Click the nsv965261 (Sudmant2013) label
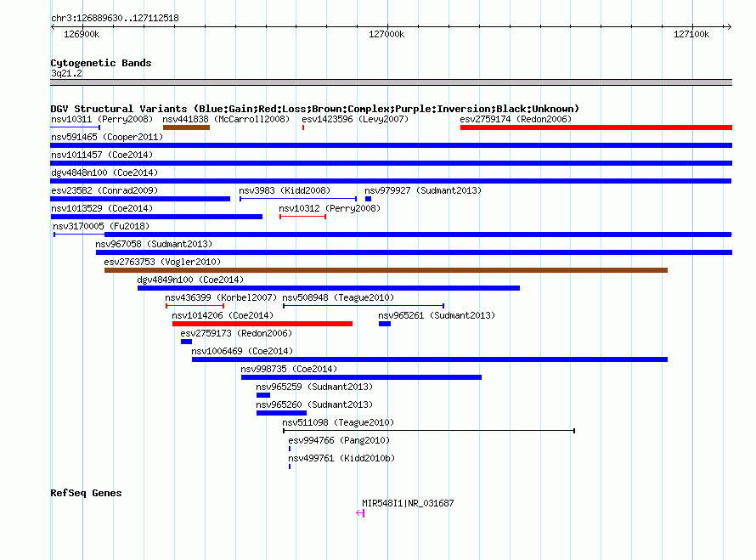The height and width of the screenshot is (560, 756). [x=437, y=315]
